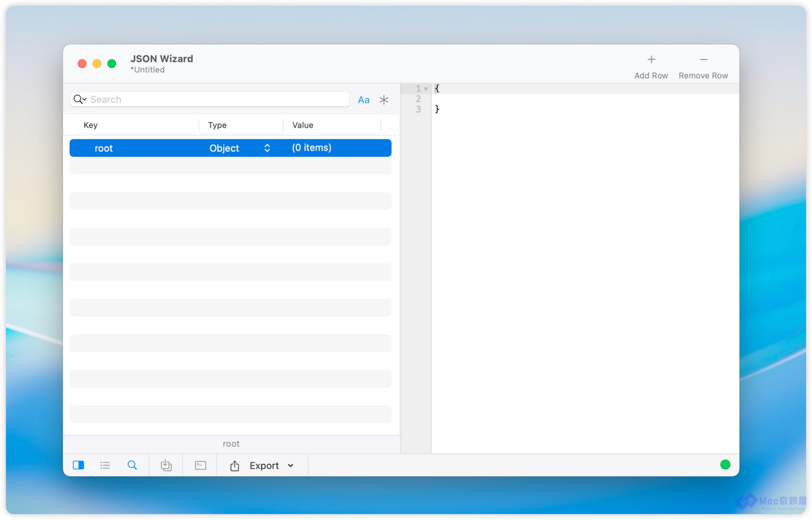Click the share export arrow icon

(x=234, y=465)
